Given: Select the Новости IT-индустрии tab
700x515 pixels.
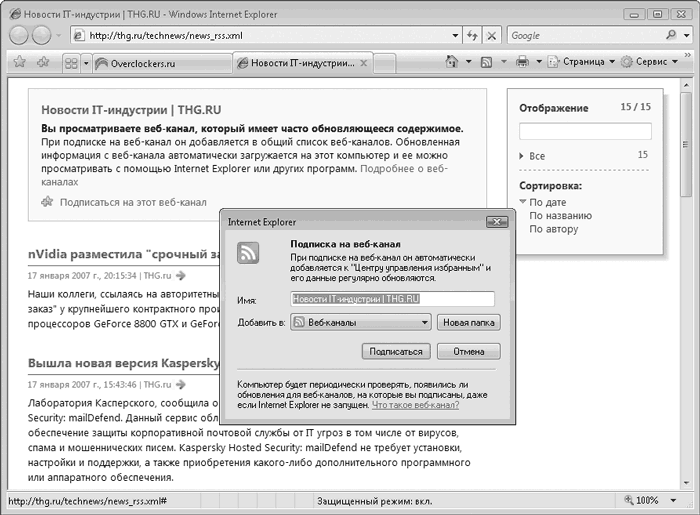Looking at the screenshot, I should tap(301, 63).
